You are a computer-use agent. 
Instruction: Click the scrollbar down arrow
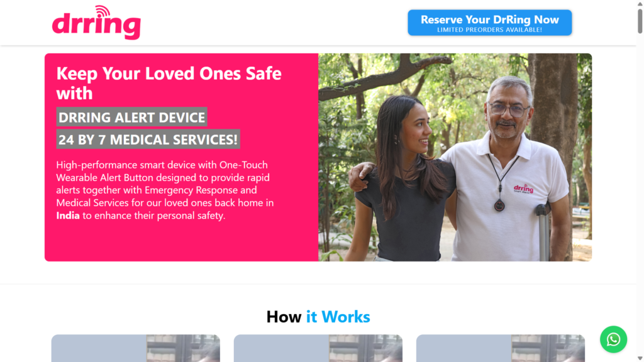[640, 359]
